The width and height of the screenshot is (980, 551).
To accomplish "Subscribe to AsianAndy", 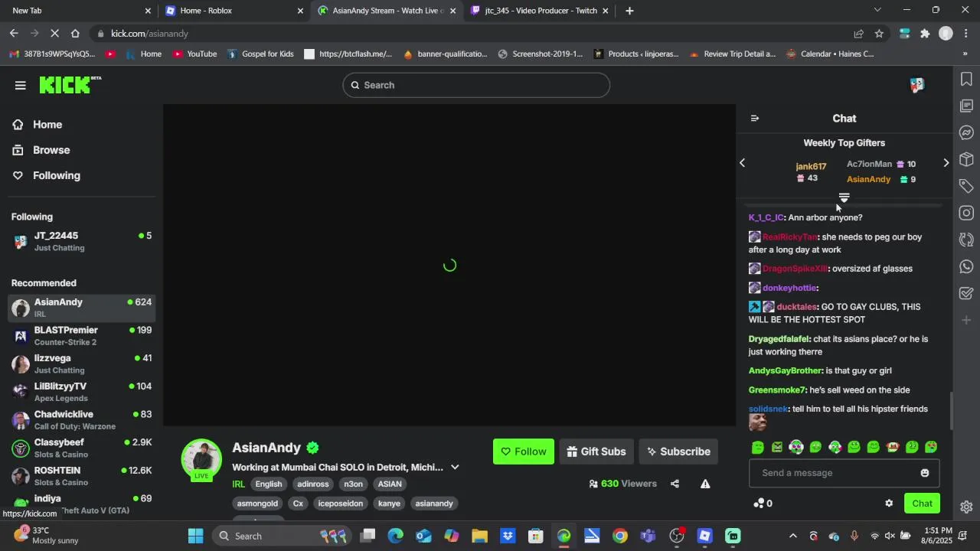I will pyautogui.click(x=678, y=452).
